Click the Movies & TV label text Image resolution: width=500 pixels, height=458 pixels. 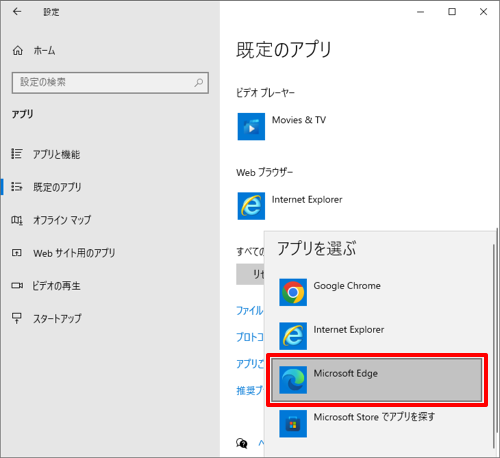pyautogui.click(x=299, y=120)
